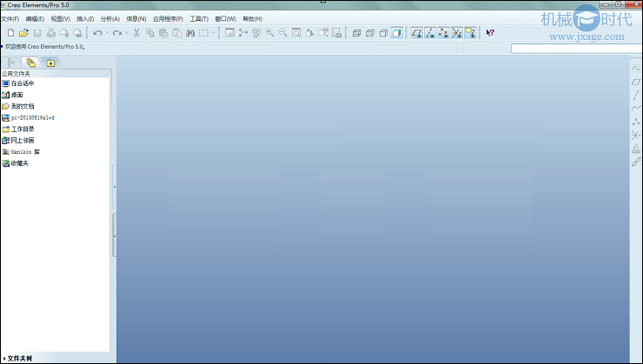The height and width of the screenshot is (364, 643).
Task: Toggle coordinate systems display
Action: [457, 33]
